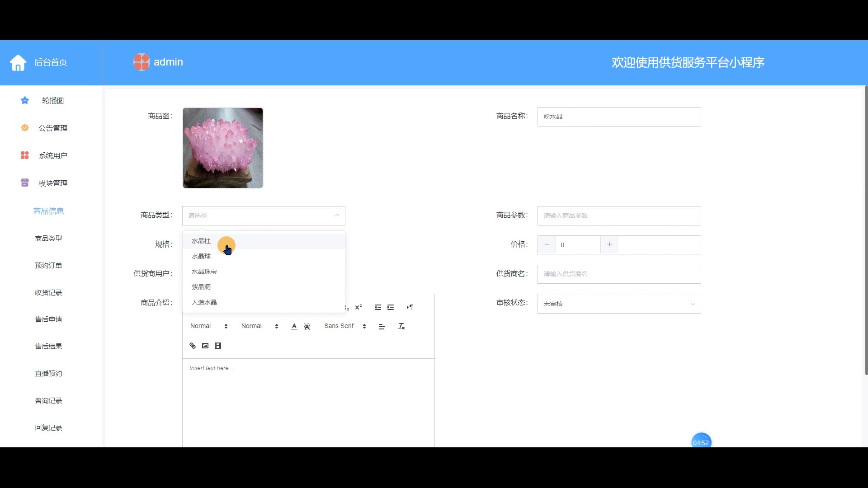Click the 供货商名 input field
Screen dimensions: 868x488
619,274
